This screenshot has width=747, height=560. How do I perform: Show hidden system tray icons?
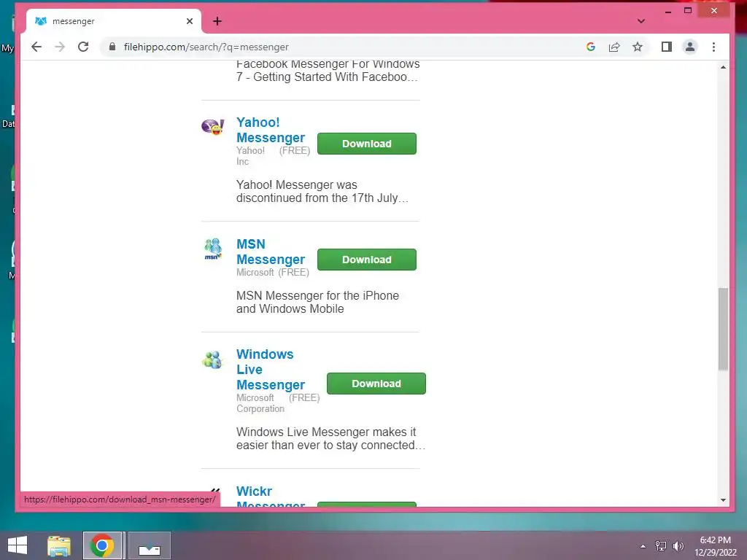click(643, 546)
